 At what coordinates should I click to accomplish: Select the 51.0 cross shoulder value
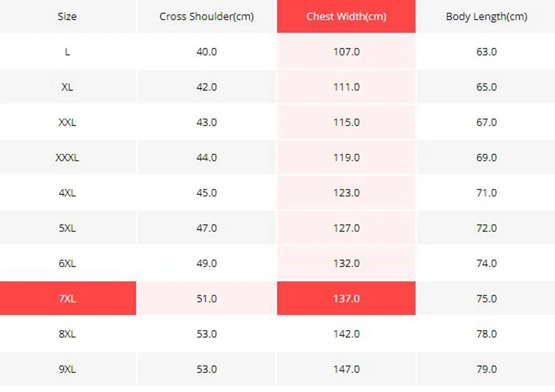coord(207,298)
